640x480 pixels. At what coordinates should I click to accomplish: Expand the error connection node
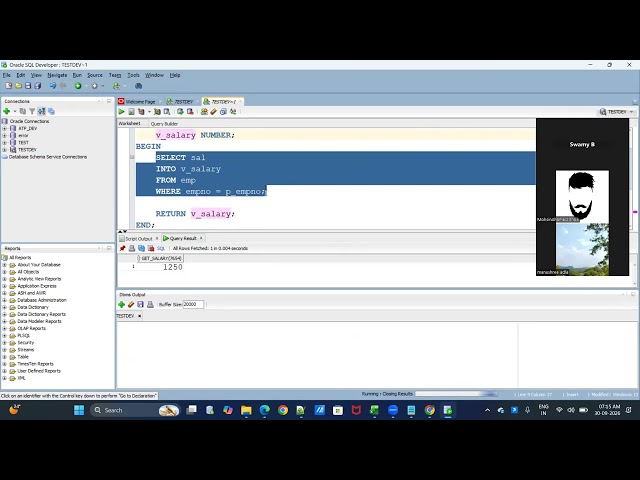(4, 136)
